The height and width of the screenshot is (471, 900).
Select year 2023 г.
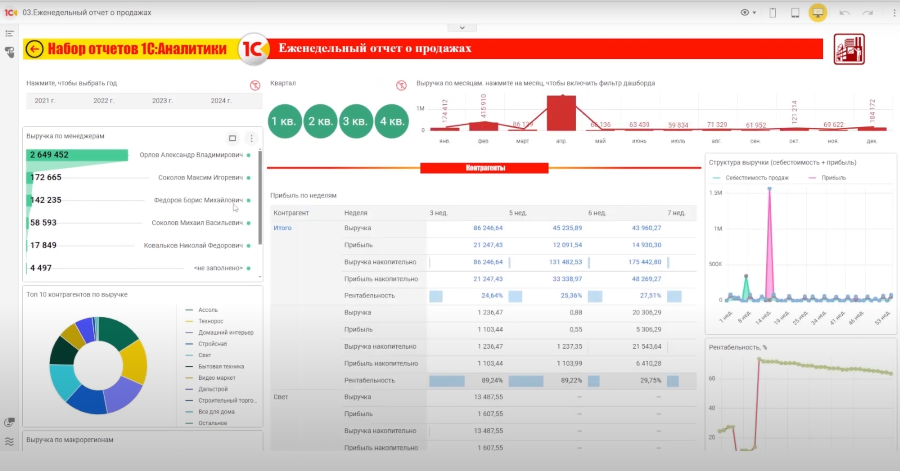(162, 100)
